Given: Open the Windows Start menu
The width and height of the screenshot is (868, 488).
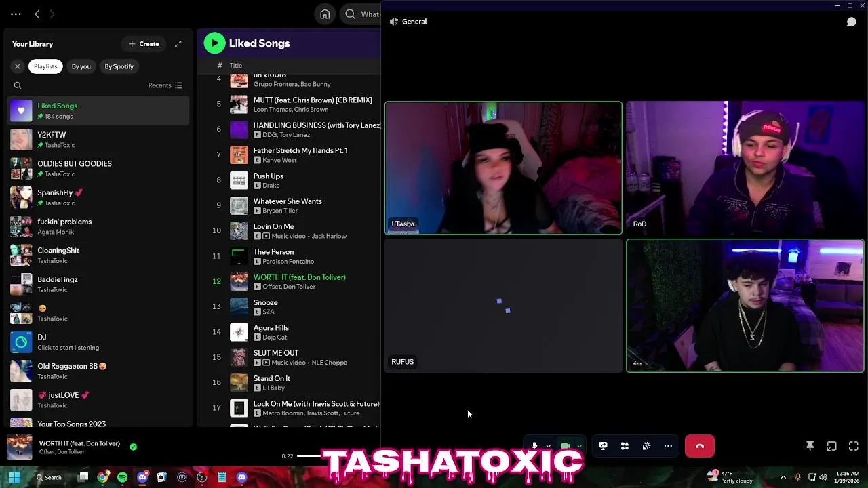Looking at the screenshot, I should (14, 477).
